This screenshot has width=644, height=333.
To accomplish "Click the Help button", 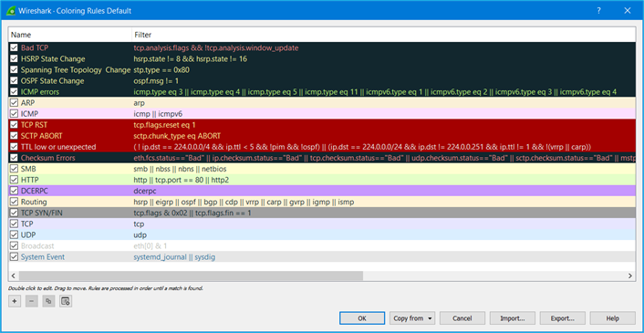I will (613, 318).
